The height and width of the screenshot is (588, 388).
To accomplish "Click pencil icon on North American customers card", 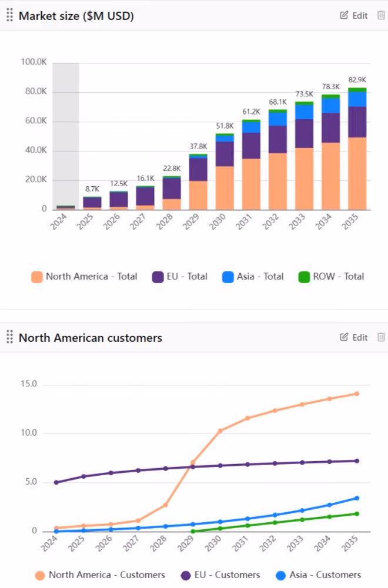I will coord(344,337).
